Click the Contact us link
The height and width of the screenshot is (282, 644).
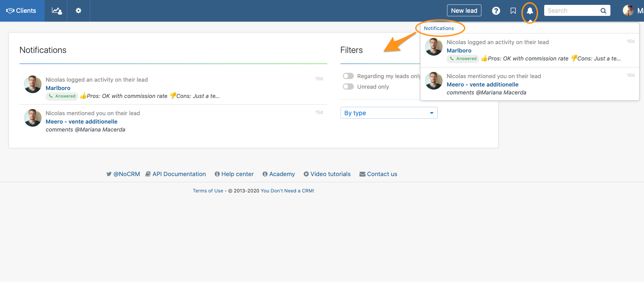(382, 174)
